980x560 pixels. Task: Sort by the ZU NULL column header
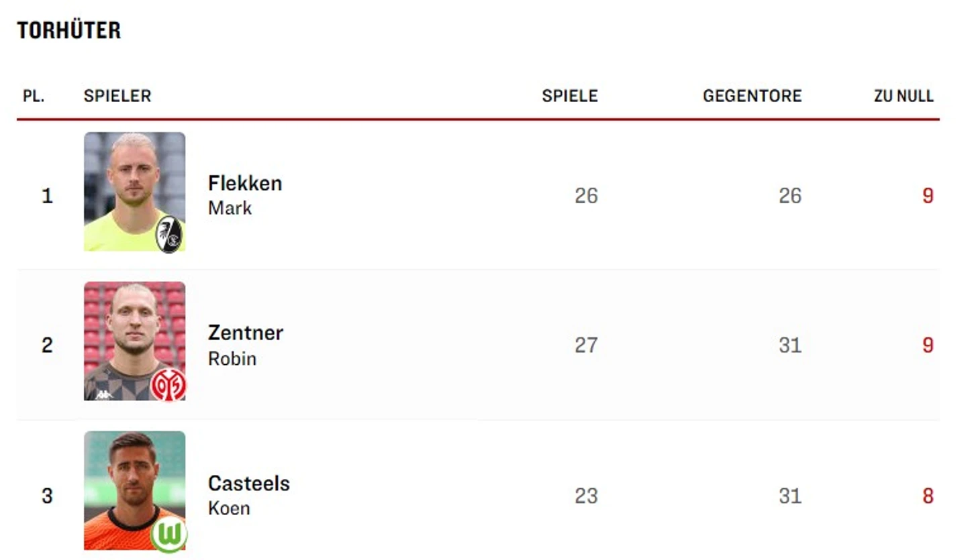click(903, 96)
